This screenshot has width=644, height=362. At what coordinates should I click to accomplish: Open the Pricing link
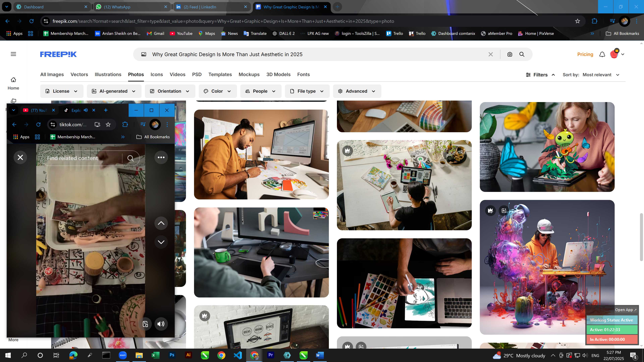click(x=585, y=54)
